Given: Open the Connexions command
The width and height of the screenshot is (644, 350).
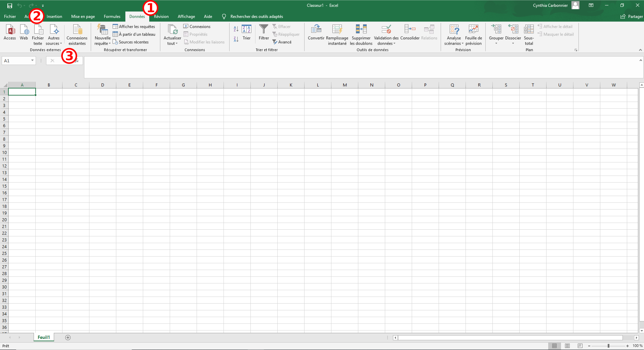Looking at the screenshot, I should pos(197,27).
